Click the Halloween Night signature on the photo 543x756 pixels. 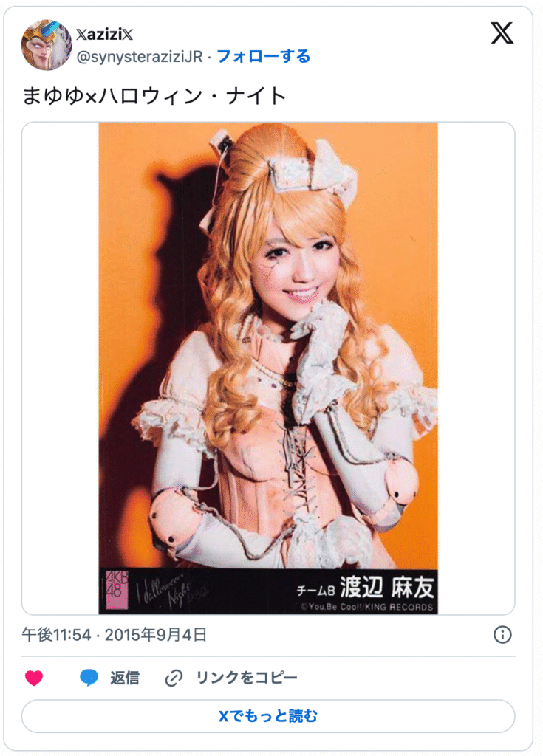coord(171,589)
